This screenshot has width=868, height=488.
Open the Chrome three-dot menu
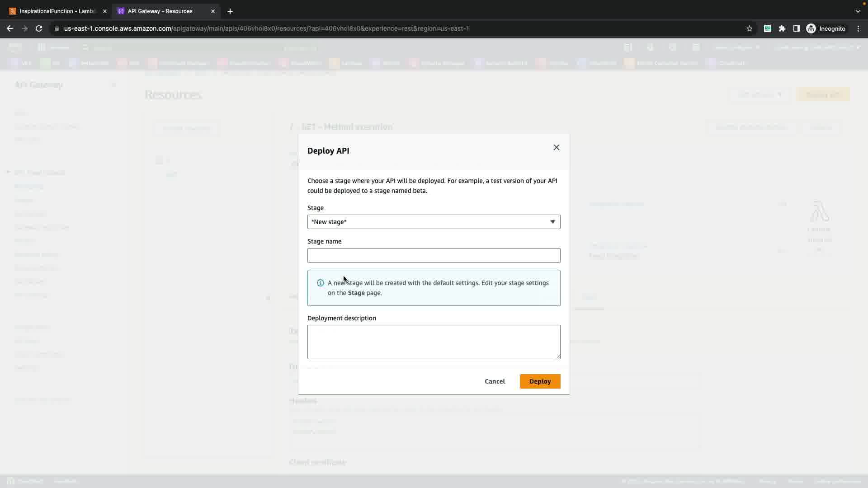[858, 28]
